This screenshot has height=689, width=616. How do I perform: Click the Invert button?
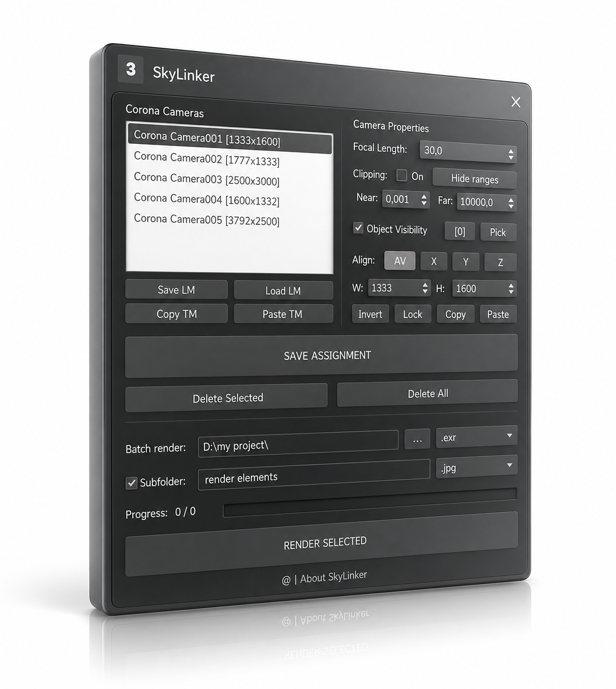(x=370, y=314)
